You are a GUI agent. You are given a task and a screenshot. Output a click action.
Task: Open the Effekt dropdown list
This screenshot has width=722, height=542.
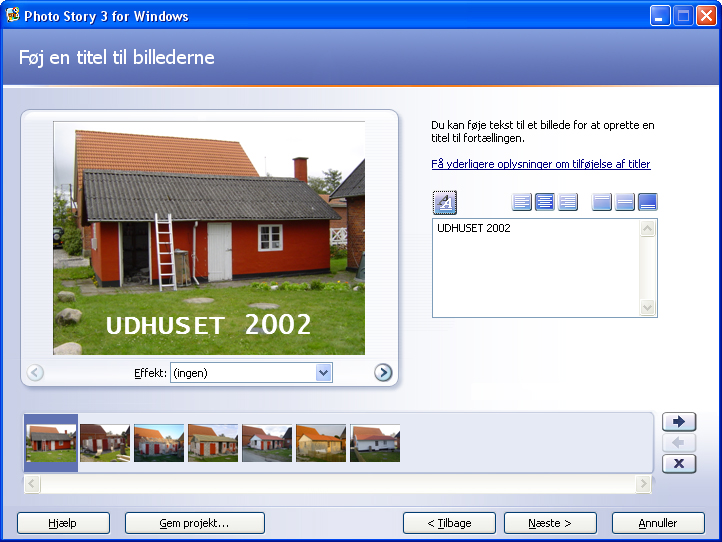pos(323,373)
